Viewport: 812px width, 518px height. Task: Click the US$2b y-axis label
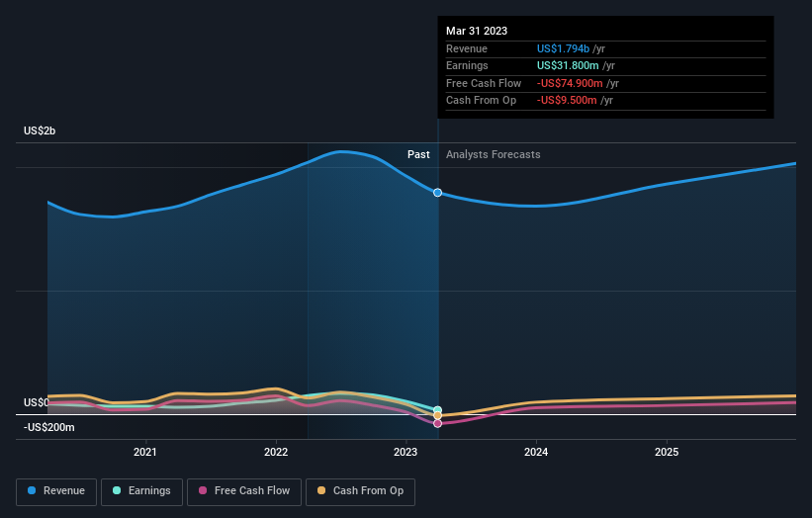[40, 130]
